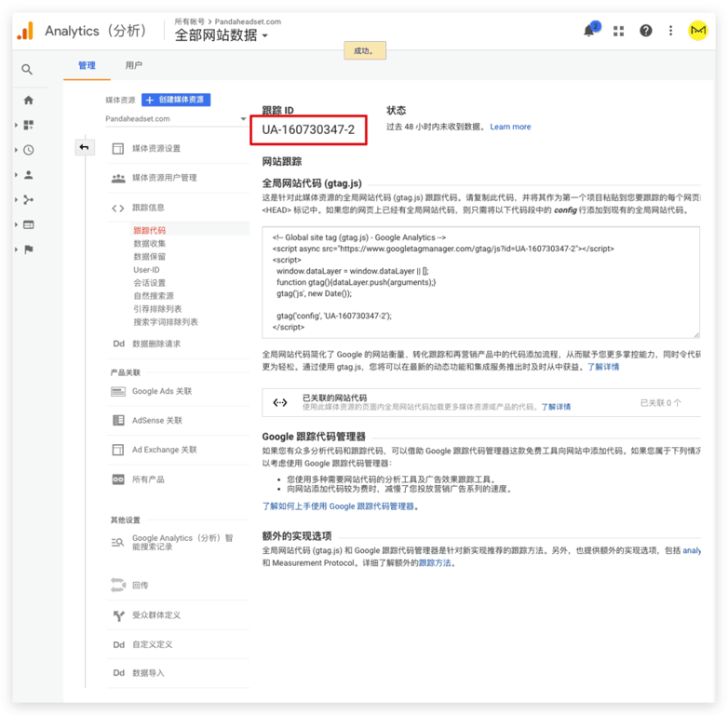Open Google Ads 关联 settings

pos(162,392)
